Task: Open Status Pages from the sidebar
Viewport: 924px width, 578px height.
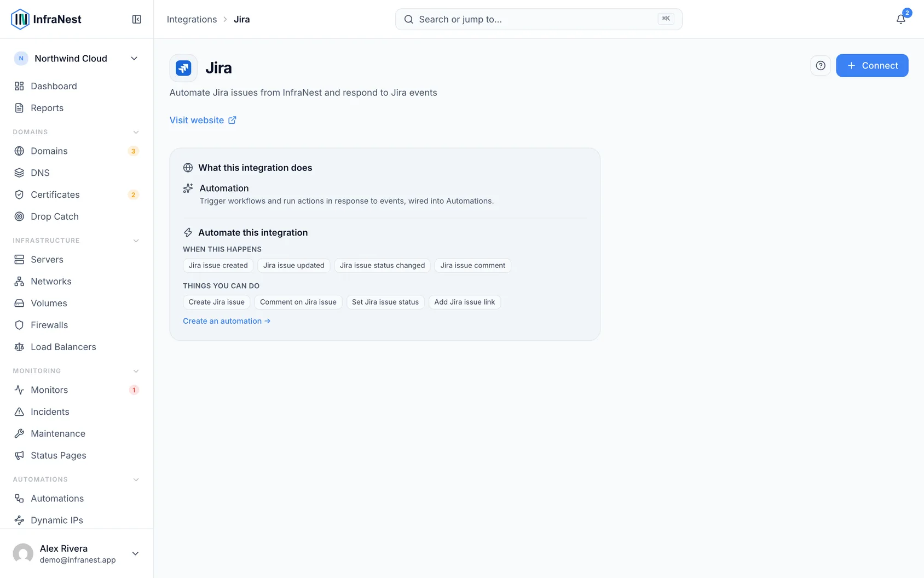Action: (x=76, y=455)
